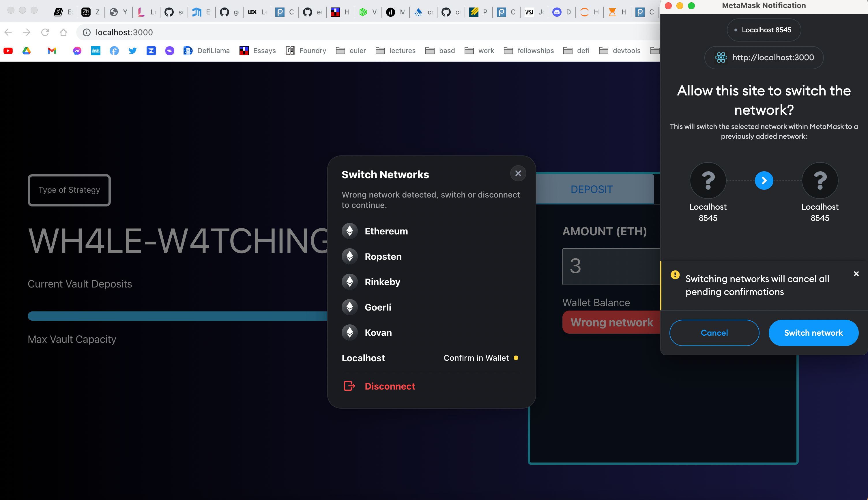Dismiss the pending confirmations warning
Viewport: 868px width, 500px height.
point(856,274)
